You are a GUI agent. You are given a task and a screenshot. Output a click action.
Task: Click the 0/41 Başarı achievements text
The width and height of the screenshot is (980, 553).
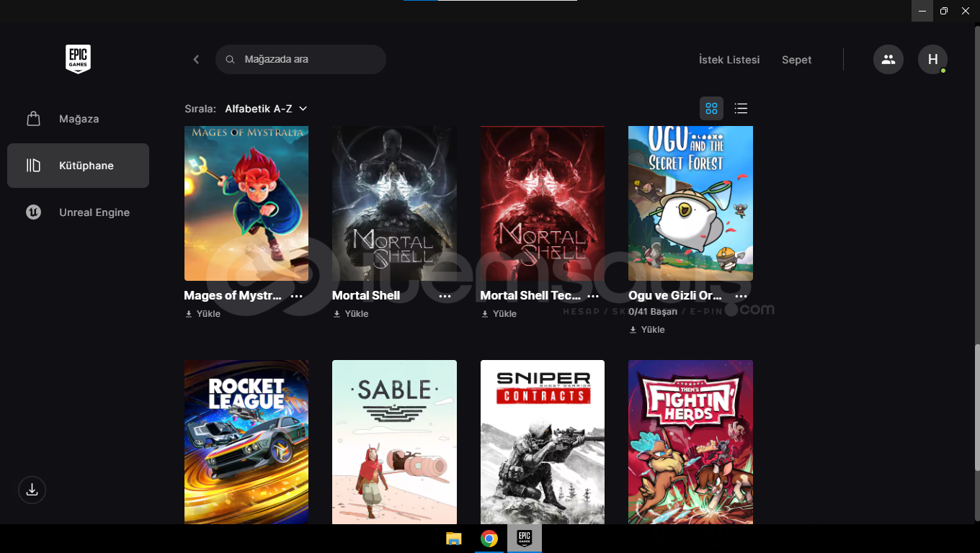[x=653, y=312]
